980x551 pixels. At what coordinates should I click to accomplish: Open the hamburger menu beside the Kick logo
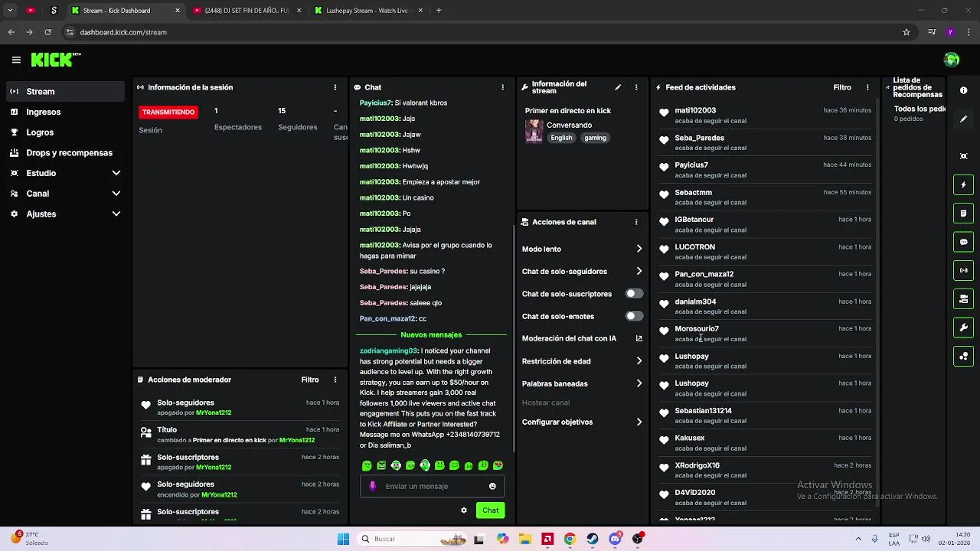click(16, 60)
